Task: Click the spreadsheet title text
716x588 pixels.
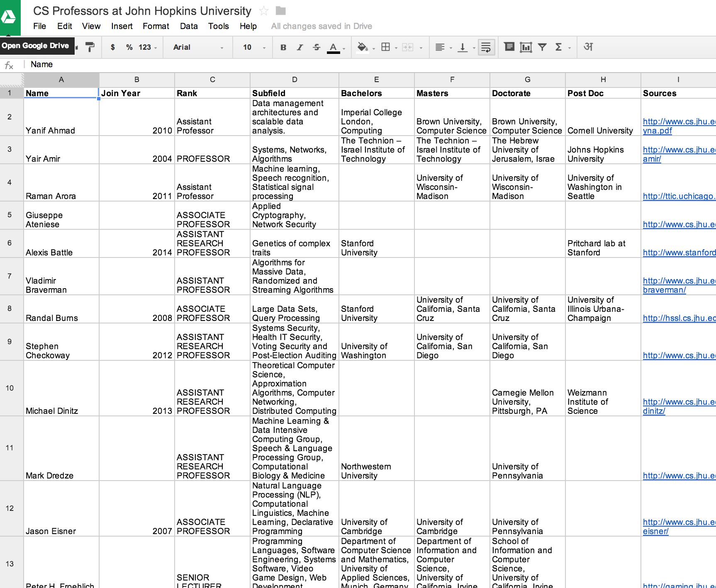Action: coord(142,11)
